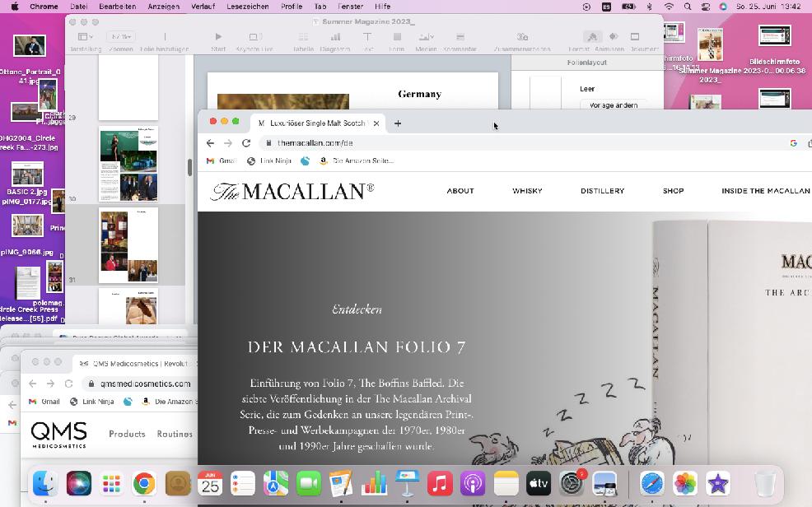Open the Dokument inspector in Keynote

tap(634, 37)
